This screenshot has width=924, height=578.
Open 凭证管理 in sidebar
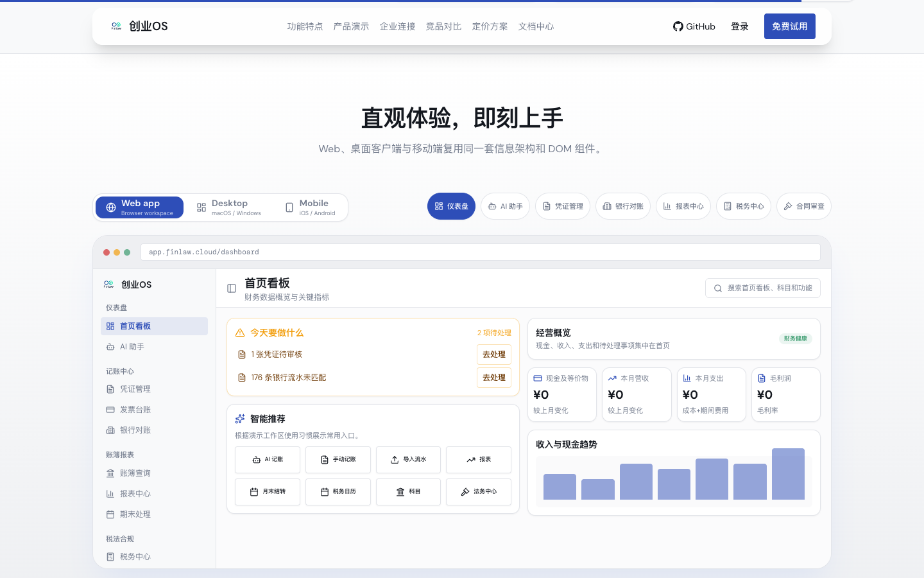click(x=154, y=389)
